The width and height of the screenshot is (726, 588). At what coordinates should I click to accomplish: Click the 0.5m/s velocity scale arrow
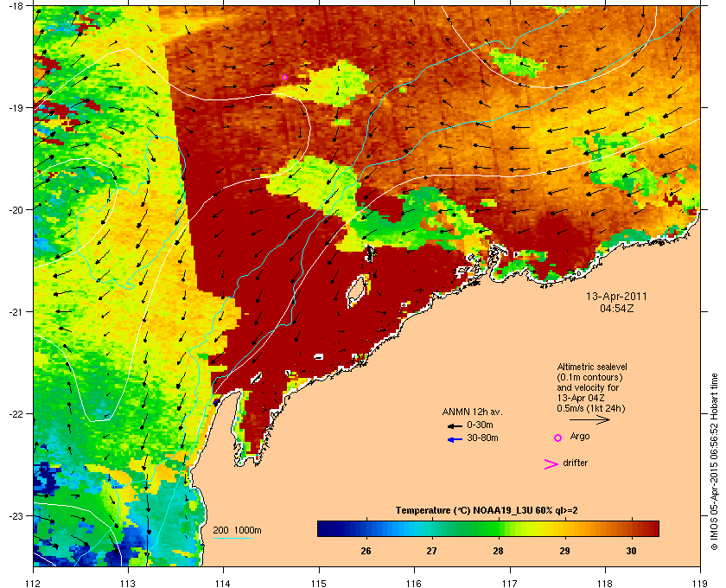point(589,420)
